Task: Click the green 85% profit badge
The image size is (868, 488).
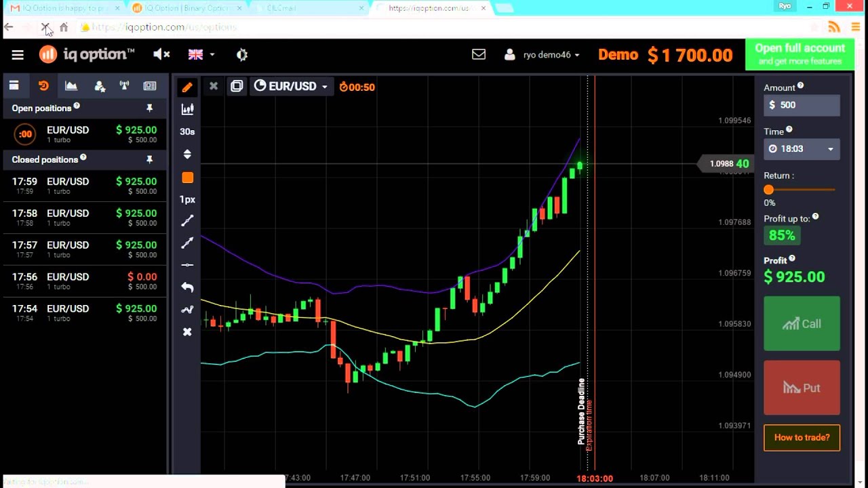Action: tap(782, 235)
